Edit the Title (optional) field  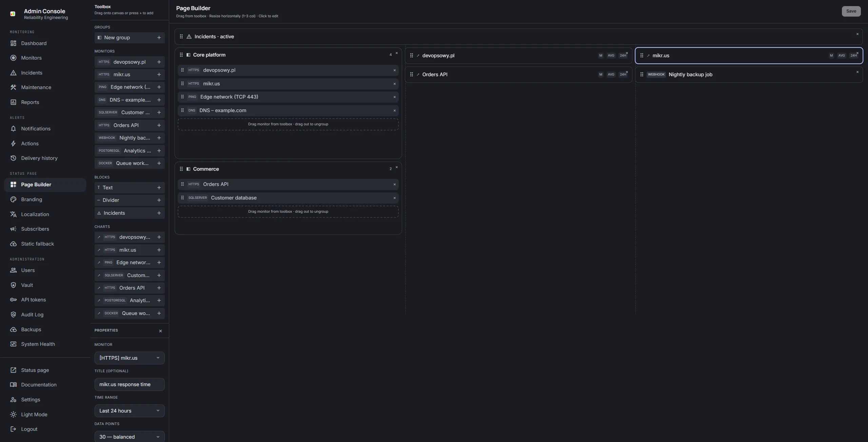tap(130, 384)
